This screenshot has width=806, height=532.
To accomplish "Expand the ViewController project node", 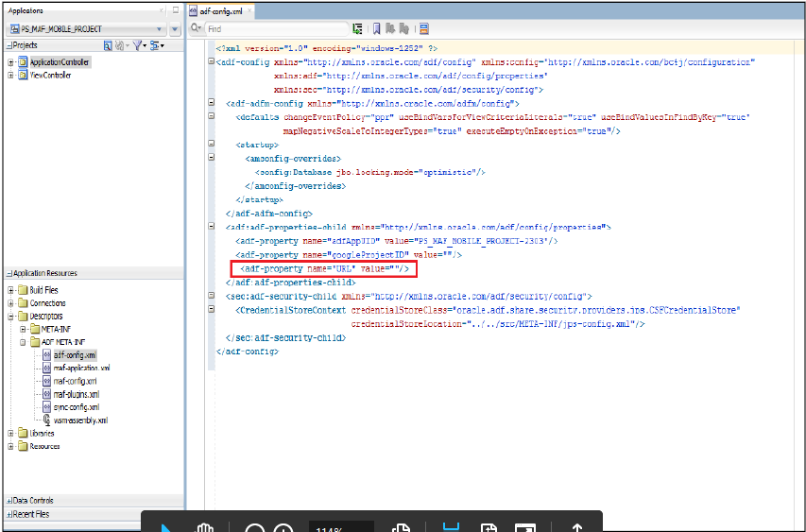I will tap(10, 75).
